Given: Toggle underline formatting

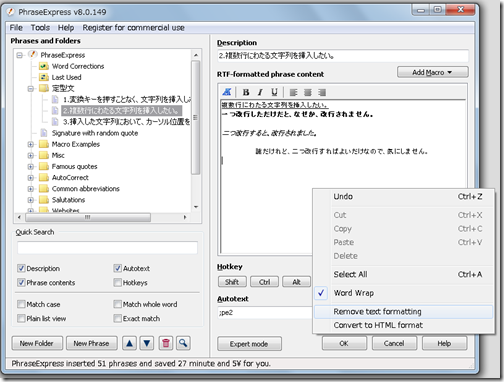Looking at the screenshot, I should (x=274, y=92).
